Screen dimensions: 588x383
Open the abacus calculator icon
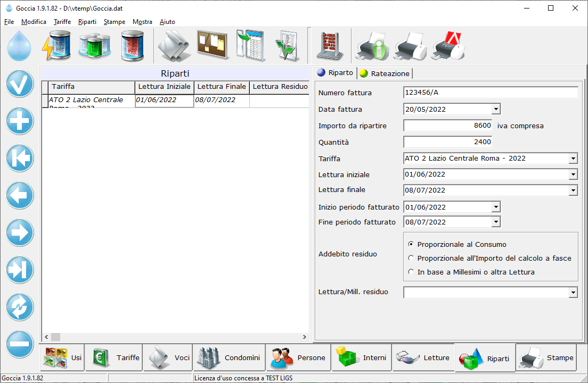click(x=330, y=46)
